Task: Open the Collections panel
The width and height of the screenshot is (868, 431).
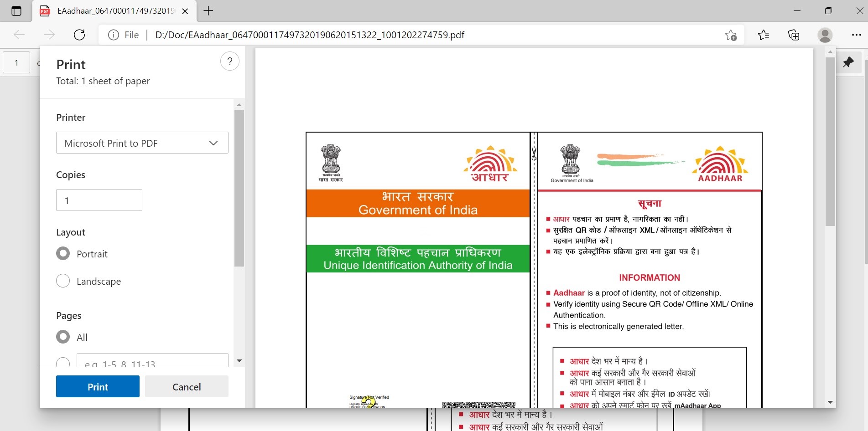Action: click(x=794, y=35)
